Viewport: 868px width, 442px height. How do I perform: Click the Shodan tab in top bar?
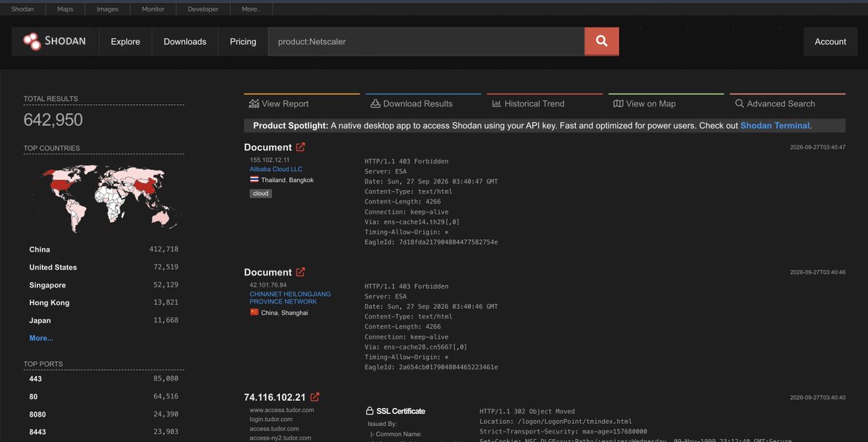click(x=22, y=9)
